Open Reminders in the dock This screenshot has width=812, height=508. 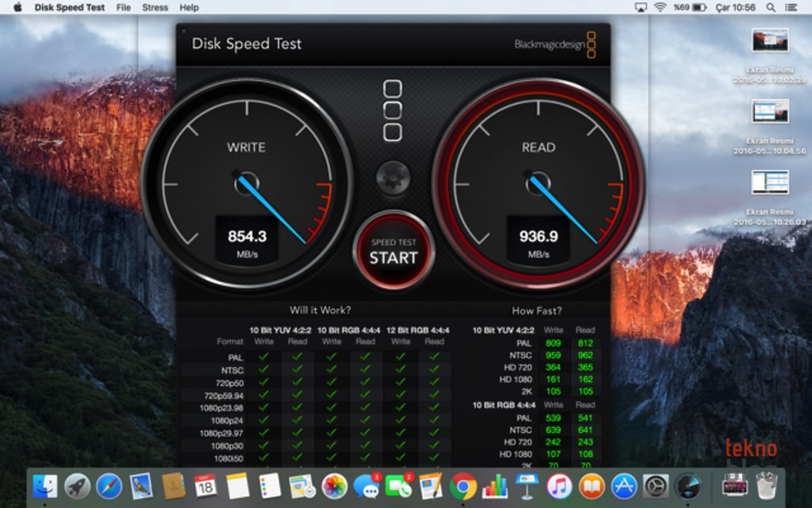click(270, 487)
